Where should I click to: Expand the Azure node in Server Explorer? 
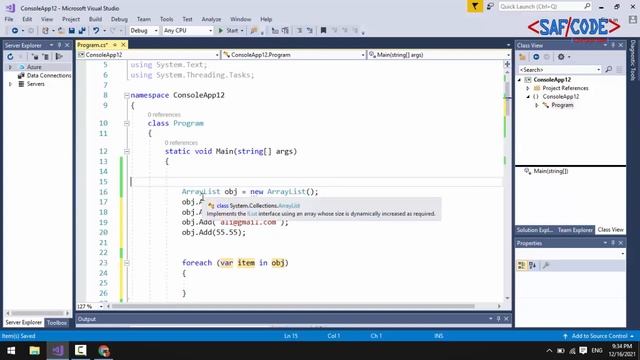(x=10, y=67)
